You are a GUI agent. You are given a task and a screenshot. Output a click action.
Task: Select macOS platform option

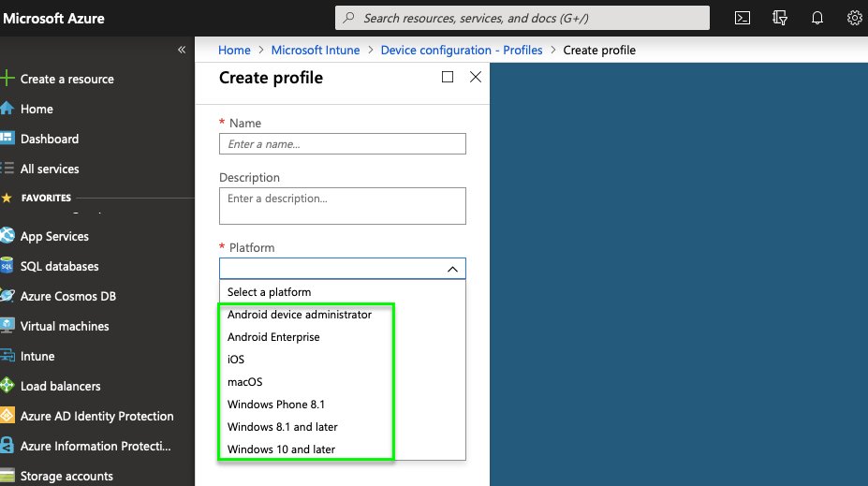[342, 382]
